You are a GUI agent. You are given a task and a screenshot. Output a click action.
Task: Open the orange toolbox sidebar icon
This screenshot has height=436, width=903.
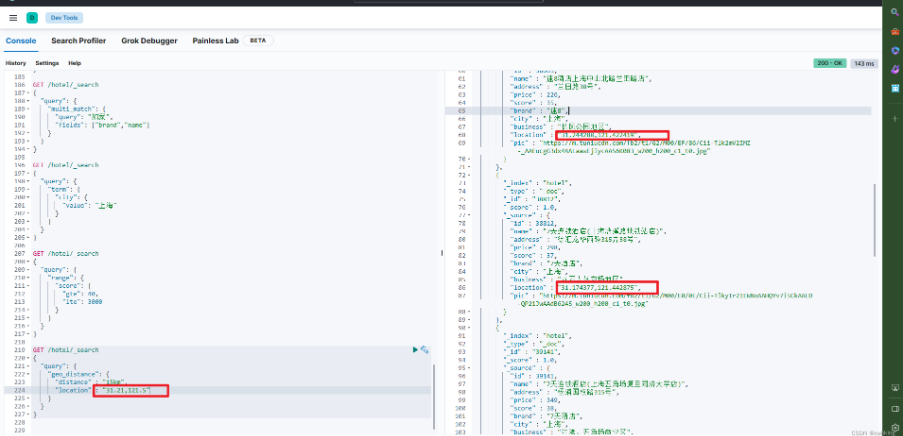[892, 31]
